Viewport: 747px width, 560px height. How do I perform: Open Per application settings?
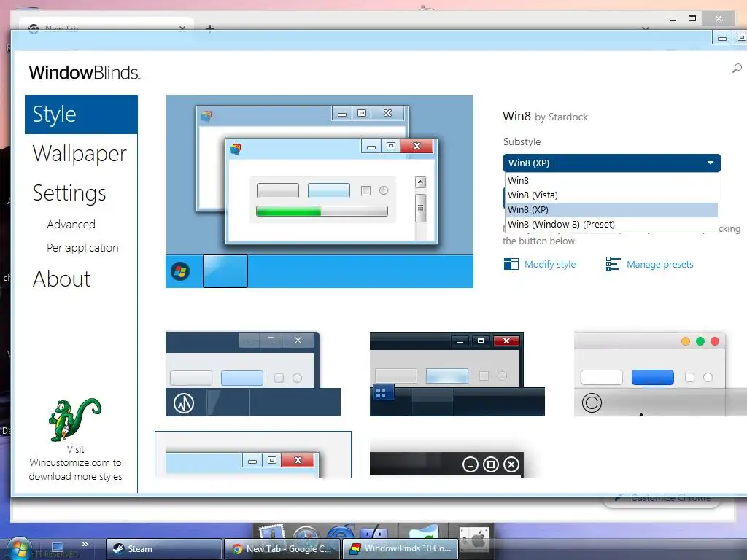82,248
